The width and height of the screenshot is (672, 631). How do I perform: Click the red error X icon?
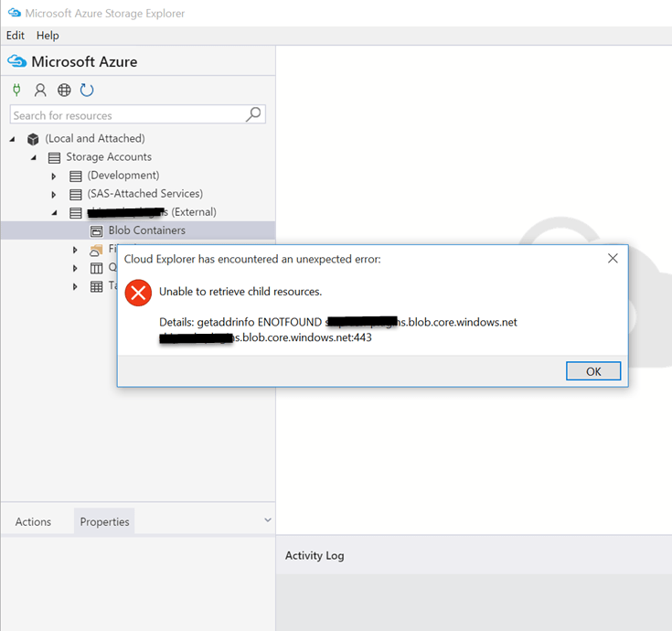[138, 293]
